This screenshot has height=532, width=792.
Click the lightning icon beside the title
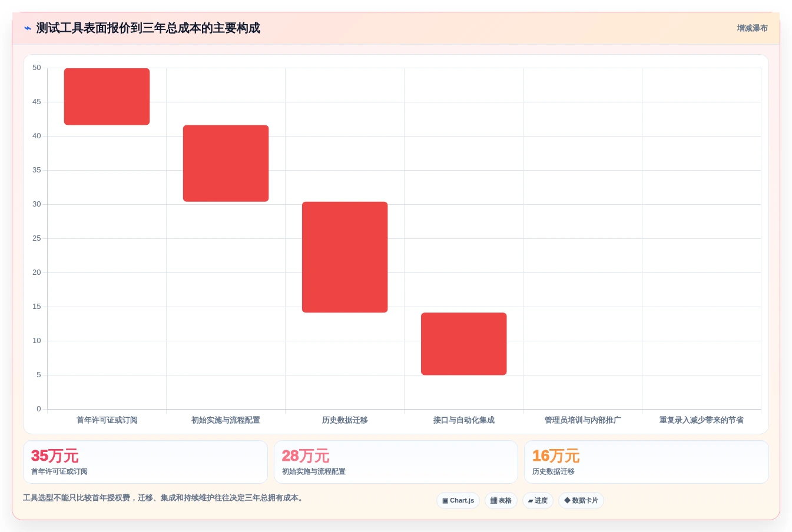point(28,28)
